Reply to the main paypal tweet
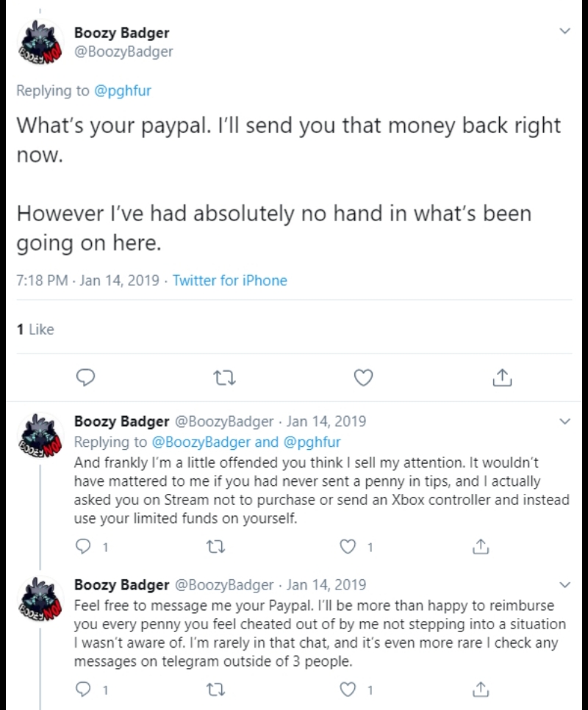 (85, 377)
